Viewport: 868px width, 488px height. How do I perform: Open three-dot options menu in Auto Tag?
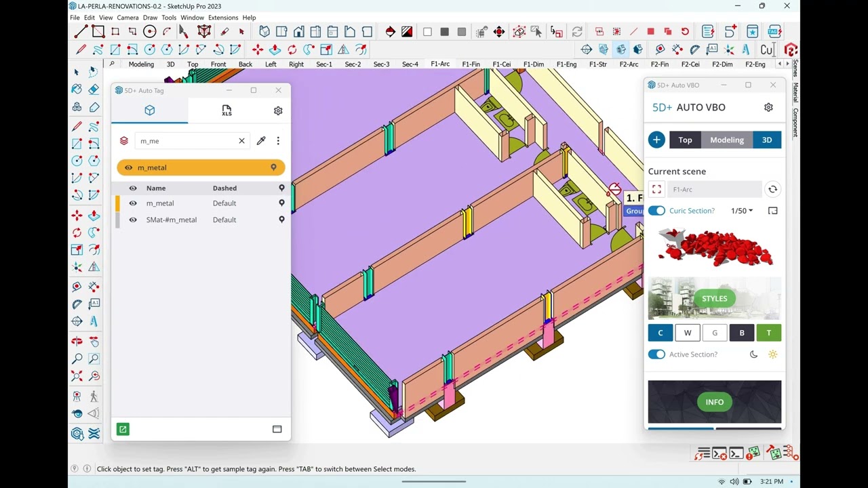click(278, 141)
